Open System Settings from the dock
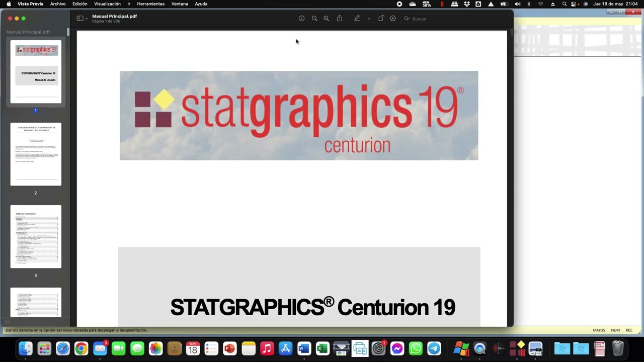This screenshot has width=644, height=362. [x=378, y=348]
